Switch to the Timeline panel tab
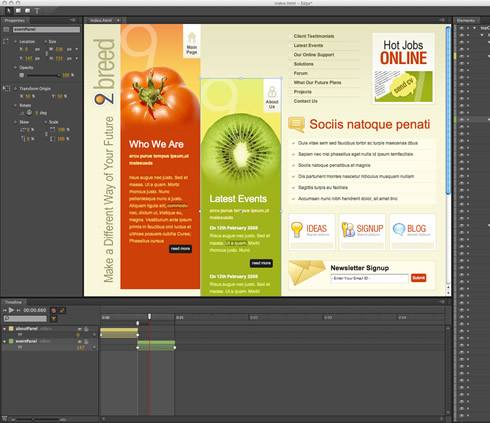Screen dimensions: 490x423 pos(13,302)
